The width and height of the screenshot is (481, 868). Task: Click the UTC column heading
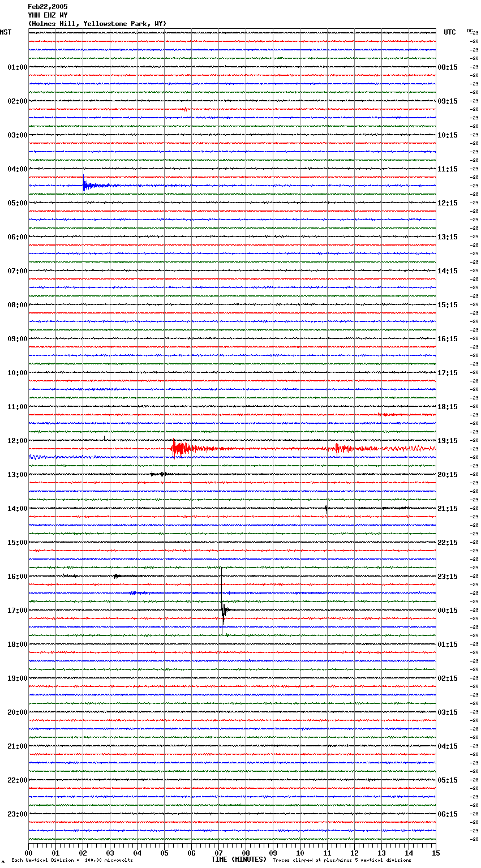tap(450, 32)
